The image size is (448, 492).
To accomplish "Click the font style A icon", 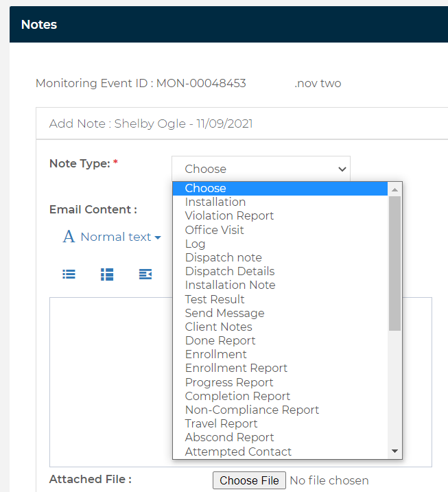I will coord(69,237).
